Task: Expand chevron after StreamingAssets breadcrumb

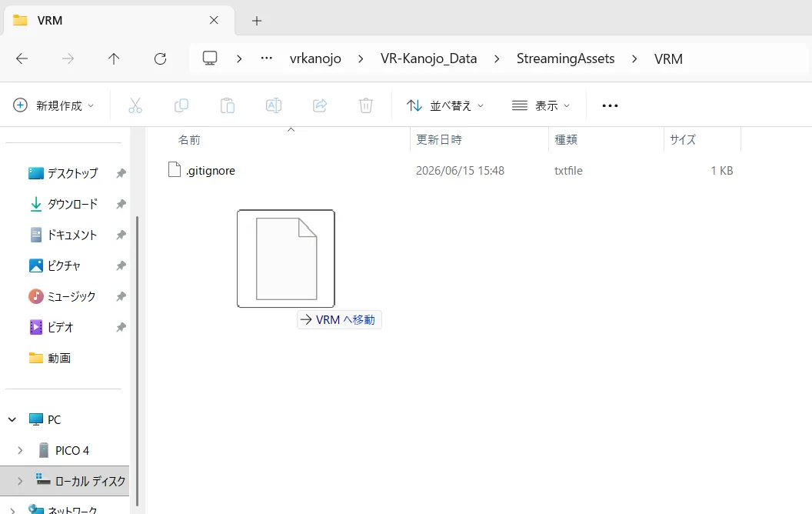Action: click(x=634, y=58)
